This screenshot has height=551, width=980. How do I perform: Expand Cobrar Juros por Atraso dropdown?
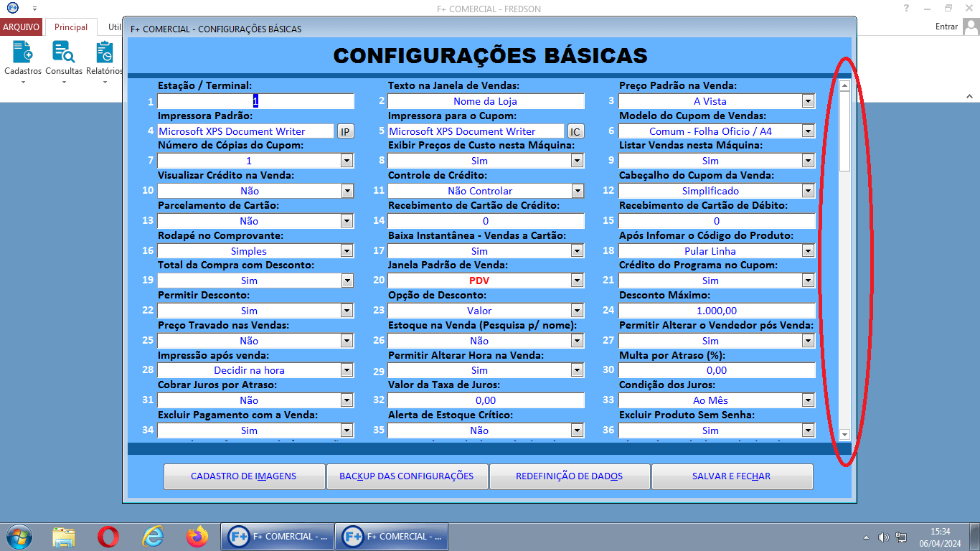pos(347,400)
